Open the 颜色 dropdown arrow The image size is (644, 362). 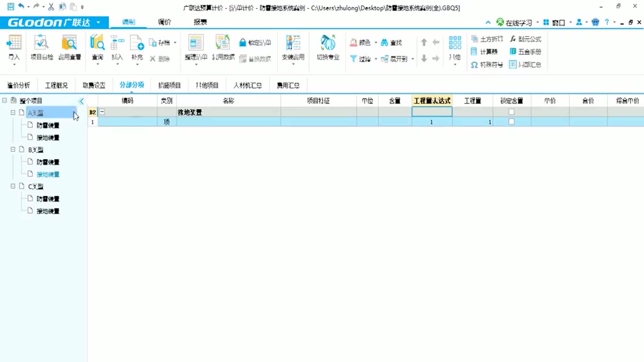tap(376, 43)
